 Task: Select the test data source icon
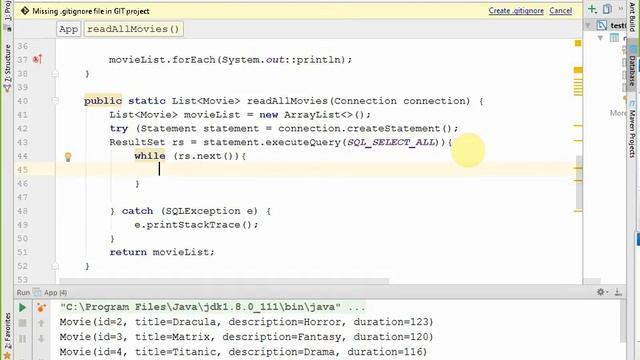coord(602,25)
